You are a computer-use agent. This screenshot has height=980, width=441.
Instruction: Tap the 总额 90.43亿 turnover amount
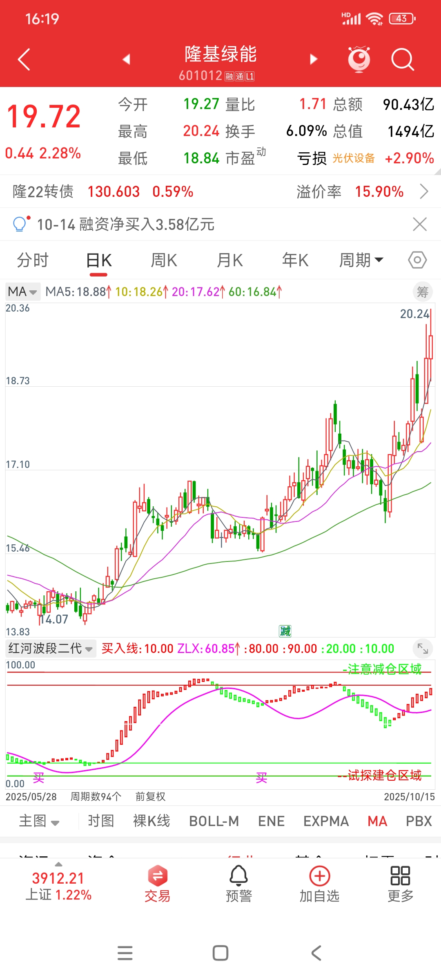[x=383, y=104]
